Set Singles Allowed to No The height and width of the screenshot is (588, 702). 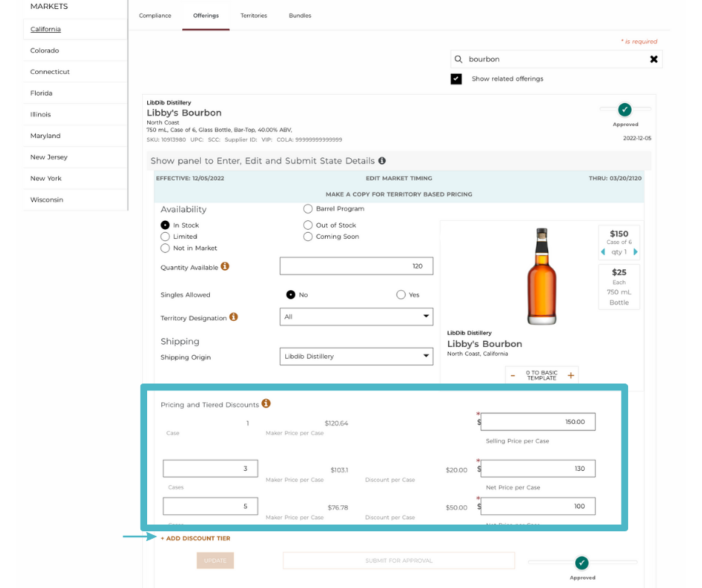[x=291, y=295]
